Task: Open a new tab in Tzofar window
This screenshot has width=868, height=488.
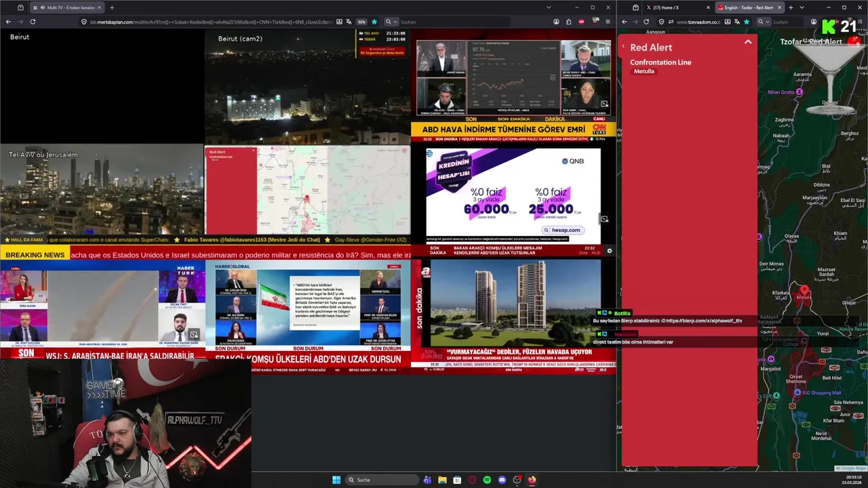Action: click(x=791, y=7)
